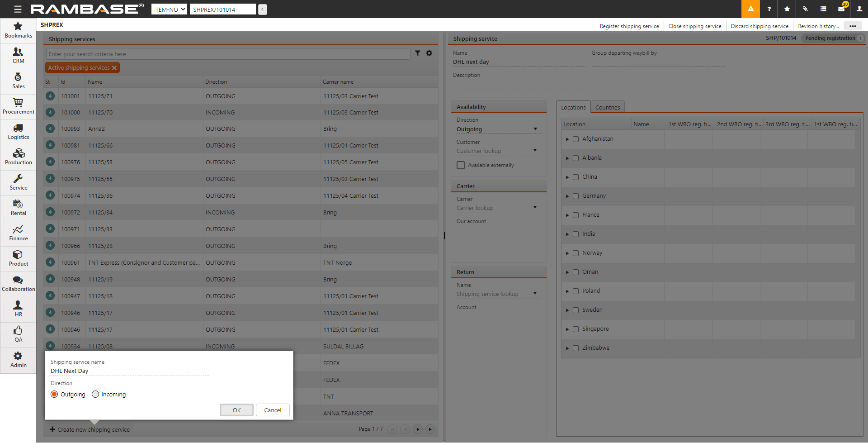Viewport: 868px width, 443px height.
Task: Open the hamburger main menu
Action: point(18,9)
